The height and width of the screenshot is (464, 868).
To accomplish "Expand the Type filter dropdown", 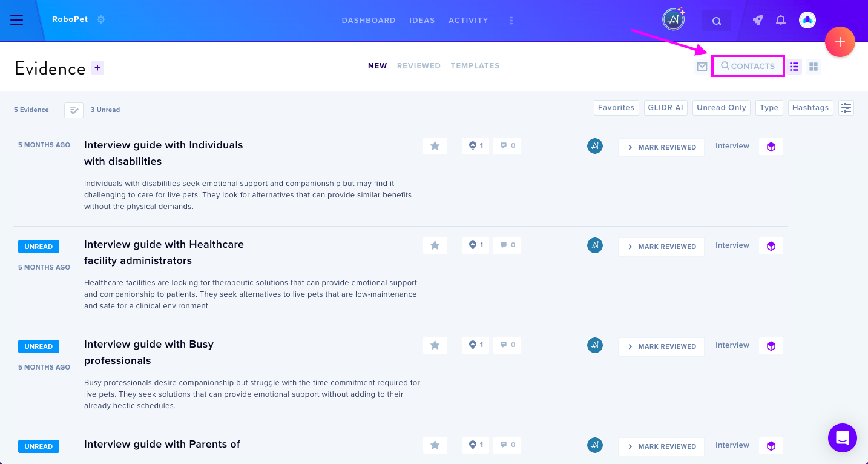I will click(769, 108).
